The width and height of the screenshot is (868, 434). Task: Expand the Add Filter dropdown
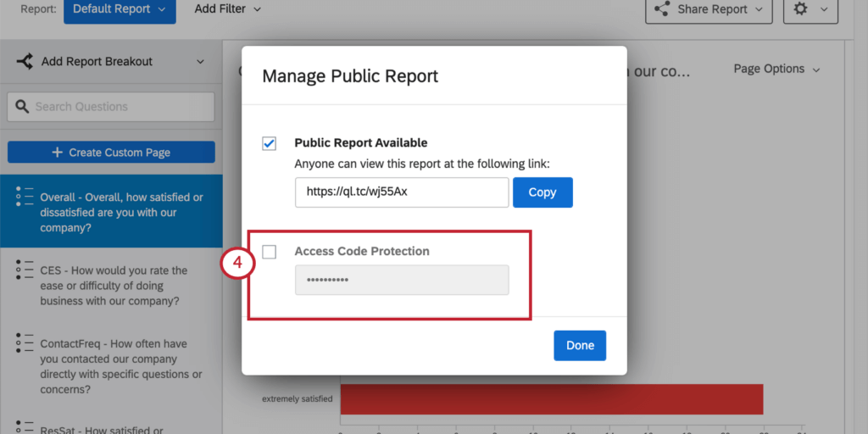coord(227,9)
